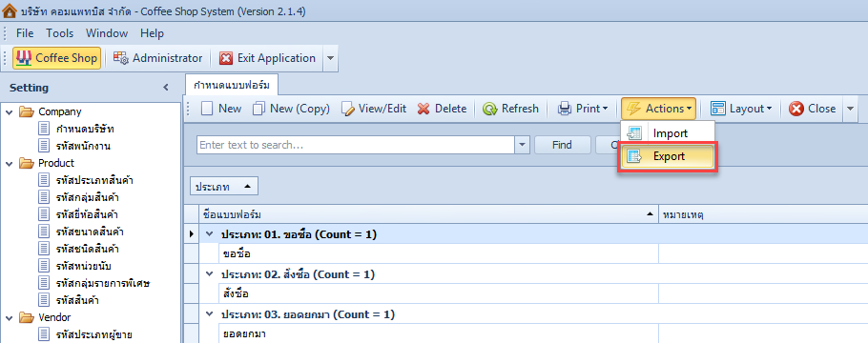
Task: Refresh the form list
Action: click(x=510, y=109)
